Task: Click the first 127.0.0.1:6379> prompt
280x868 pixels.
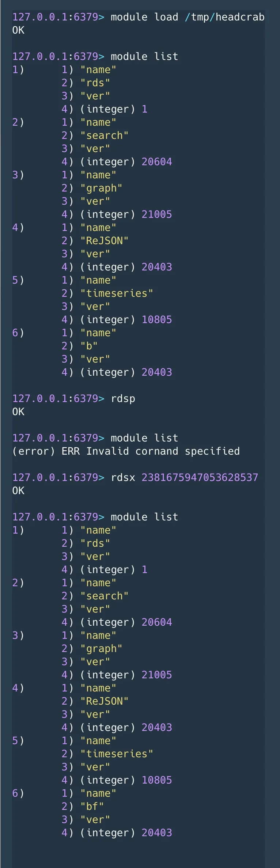Action: pyautogui.click(x=58, y=17)
